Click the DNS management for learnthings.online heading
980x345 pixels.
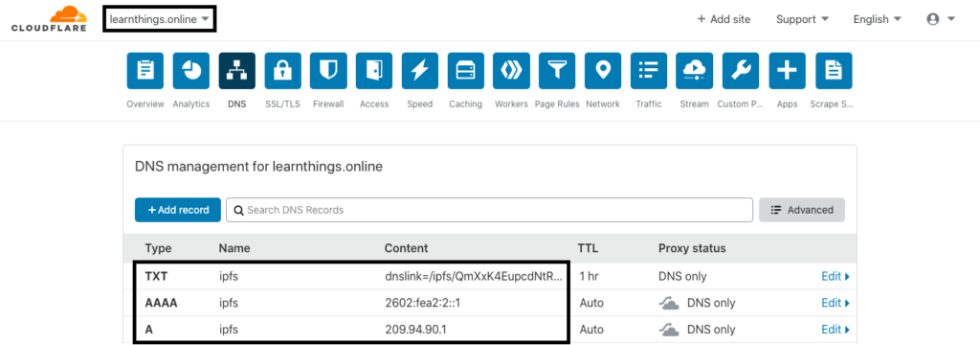258,167
